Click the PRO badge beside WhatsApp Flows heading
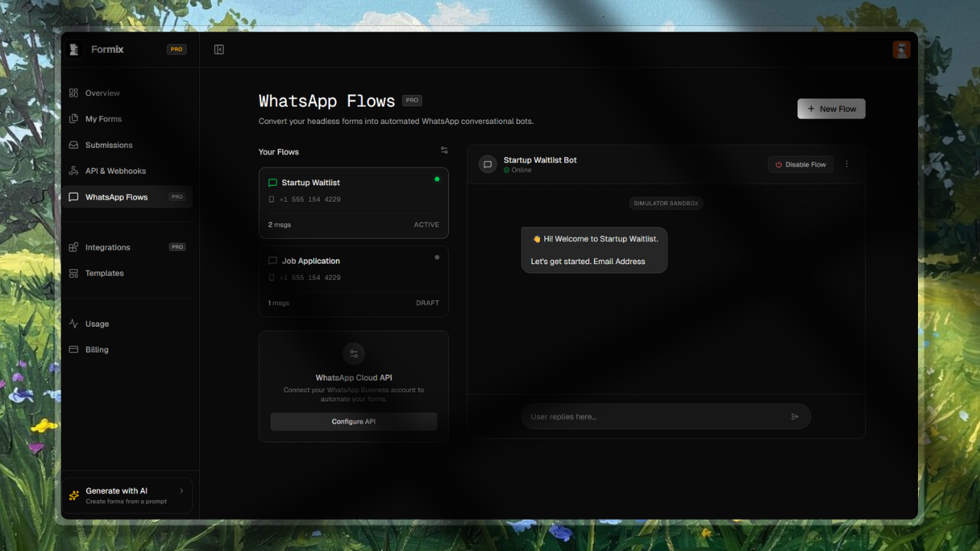980x551 pixels. pos(412,100)
